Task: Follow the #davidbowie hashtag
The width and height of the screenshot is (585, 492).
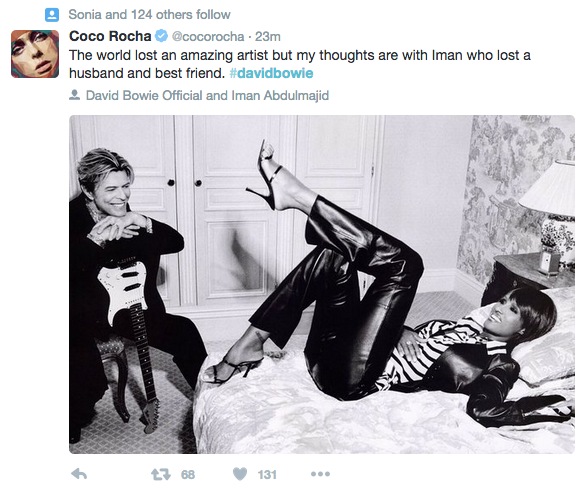Action: click(x=271, y=73)
